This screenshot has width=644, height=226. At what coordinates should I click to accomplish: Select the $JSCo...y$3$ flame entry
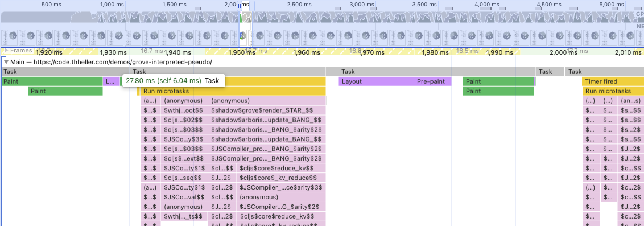[x=184, y=139]
